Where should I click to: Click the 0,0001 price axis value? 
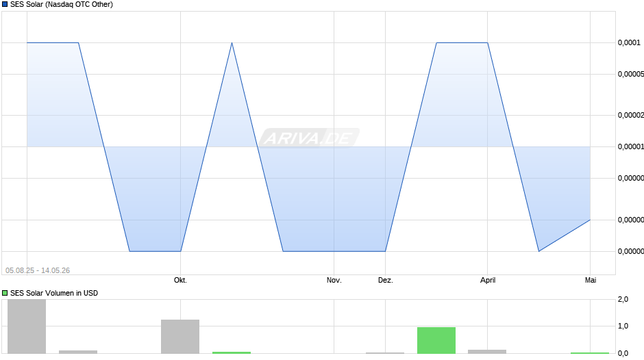629,42
